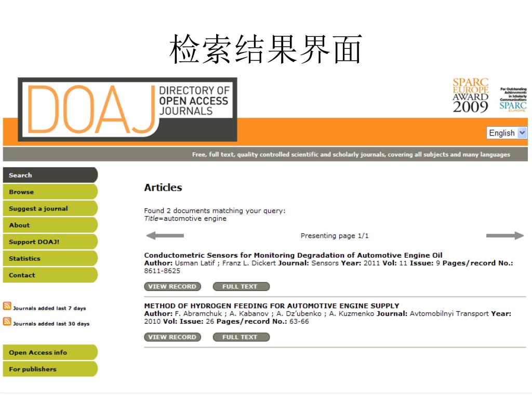Click the Articles heading
This screenshot has height=399, width=532.
[163, 187]
